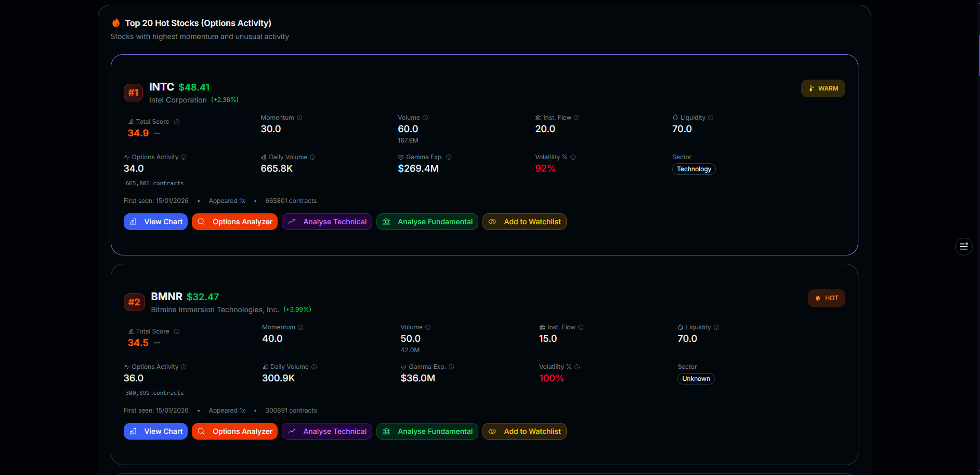Click the flame icon beside Top 20 Hot Stocks
980x475 pixels.
[116, 23]
